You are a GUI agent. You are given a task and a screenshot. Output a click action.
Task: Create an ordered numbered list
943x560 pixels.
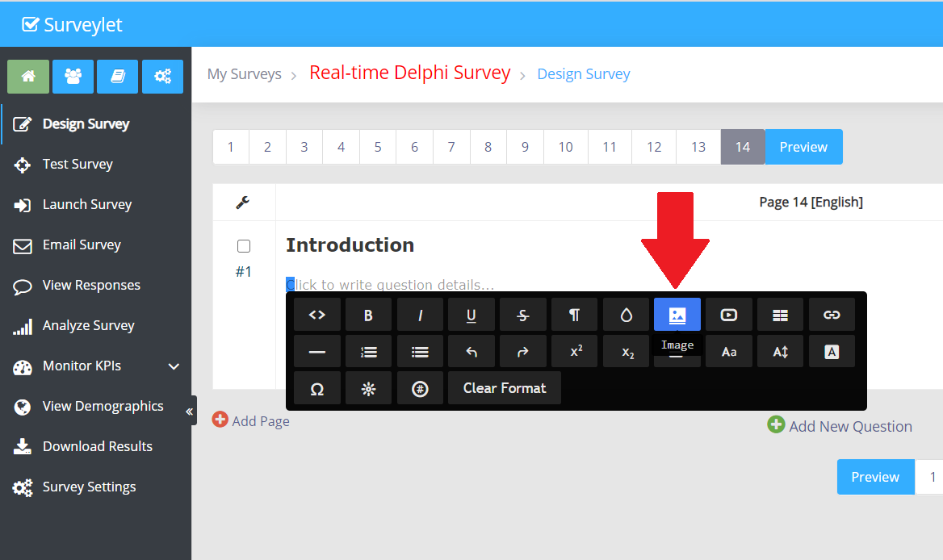click(x=369, y=352)
